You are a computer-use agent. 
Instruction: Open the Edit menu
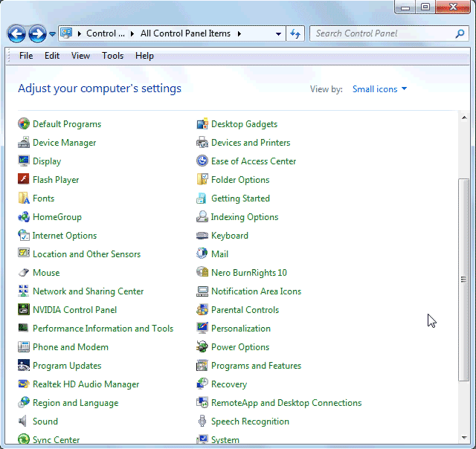[52, 56]
